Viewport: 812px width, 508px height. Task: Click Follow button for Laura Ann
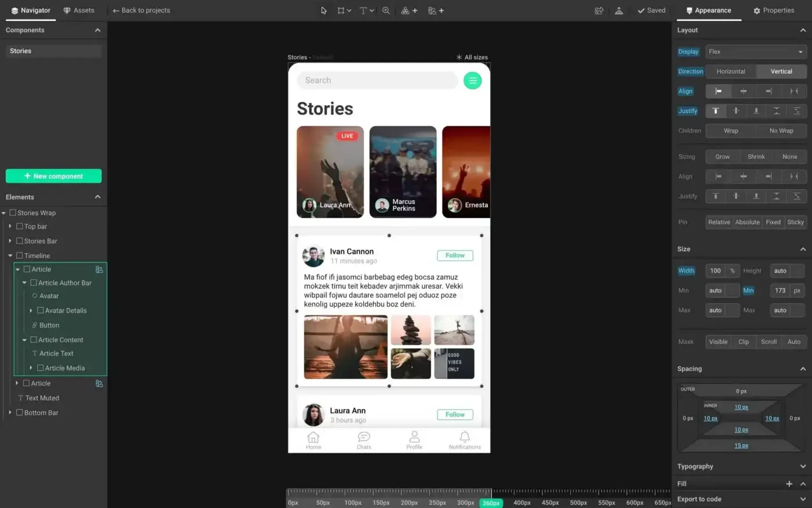pyautogui.click(x=455, y=415)
